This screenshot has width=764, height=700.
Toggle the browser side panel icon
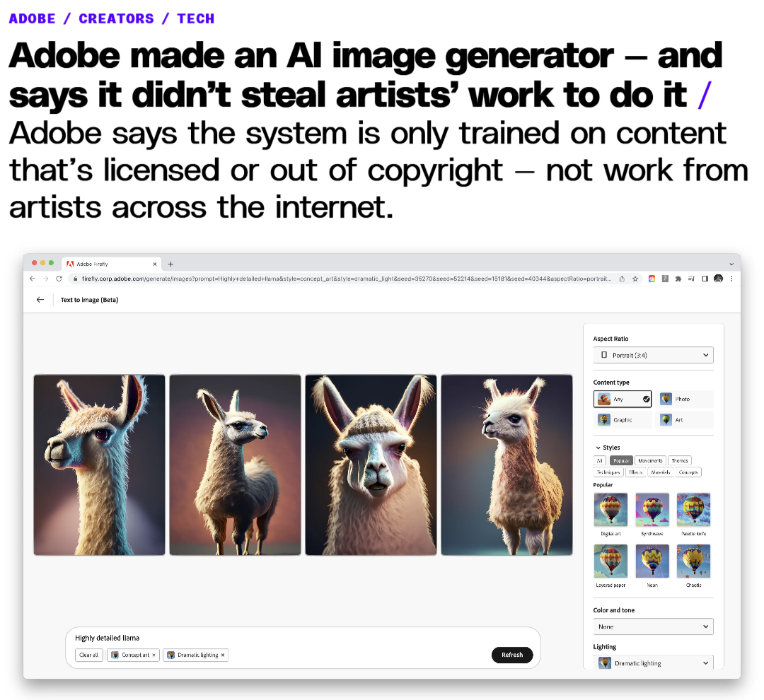(705, 279)
